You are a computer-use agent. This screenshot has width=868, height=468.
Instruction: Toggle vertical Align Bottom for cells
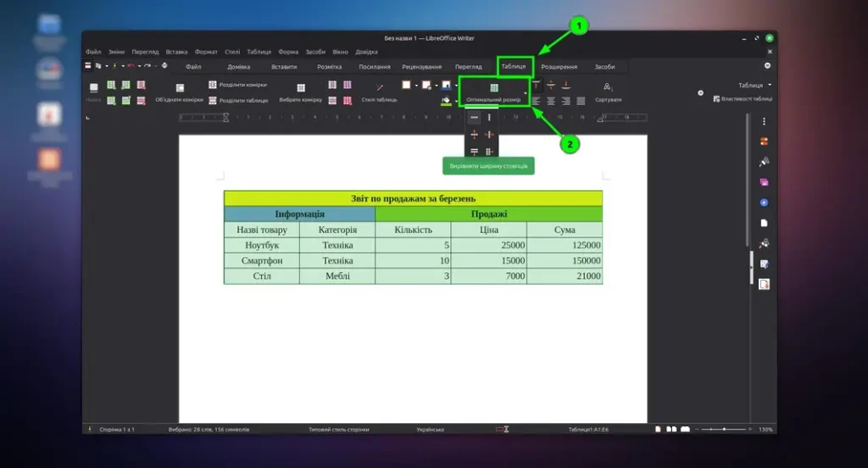point(565,85)
